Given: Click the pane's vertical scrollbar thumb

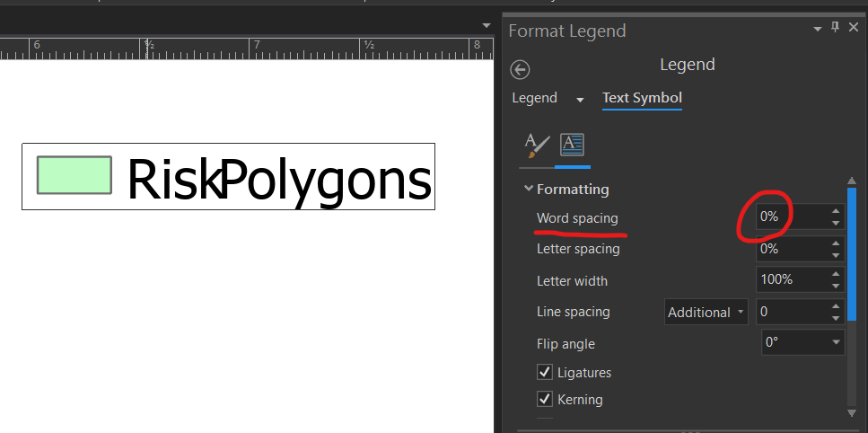Looking at the screenshot, I should [852, 255].
